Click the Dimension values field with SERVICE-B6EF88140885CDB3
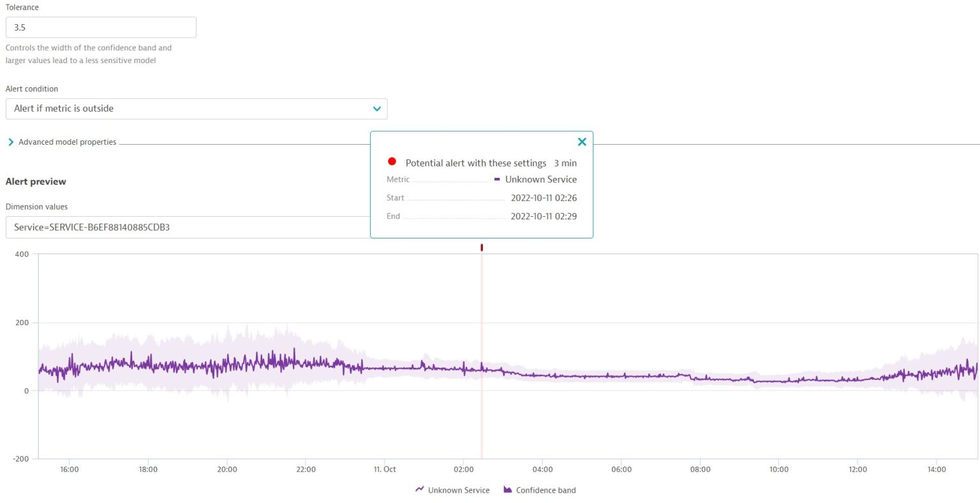 pyautogui.click(x=185, y=227)
